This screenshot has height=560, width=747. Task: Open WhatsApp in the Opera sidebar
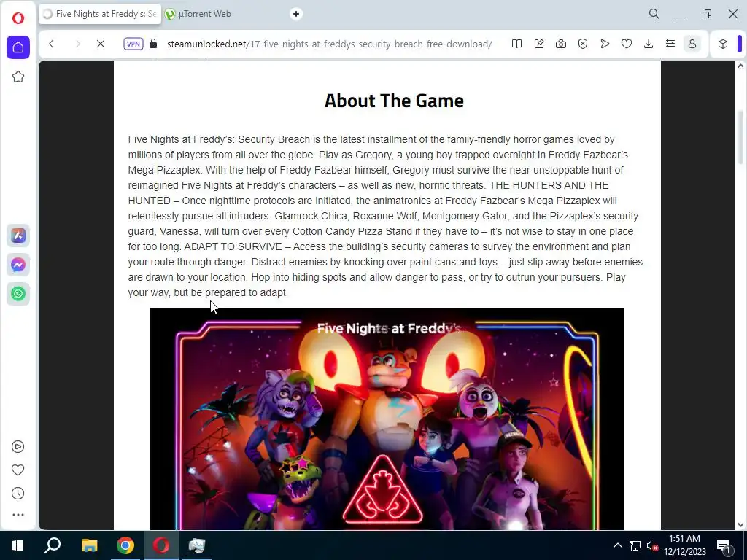(x=18, y=293)
